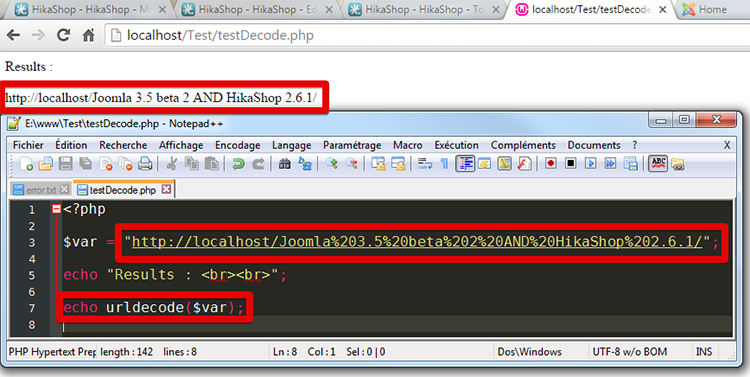Open the Langage menu
The image size is (750, 377).
[292, 145]
